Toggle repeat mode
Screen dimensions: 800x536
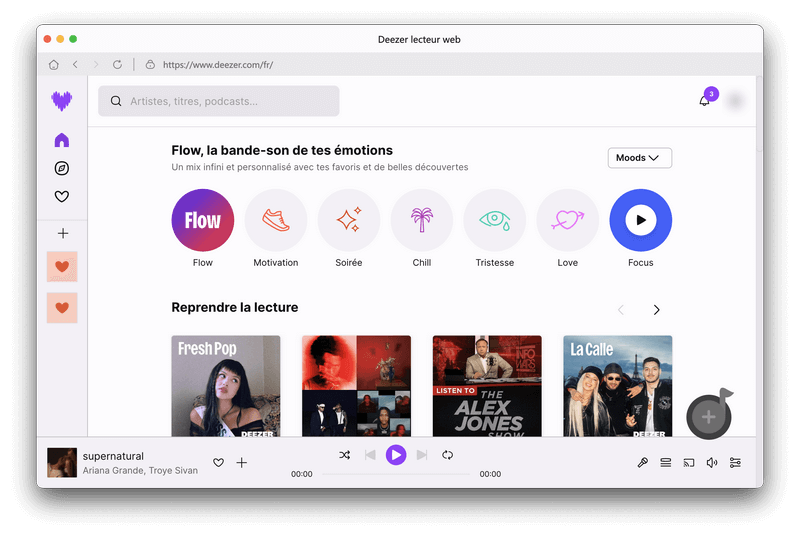click(448, 455)
